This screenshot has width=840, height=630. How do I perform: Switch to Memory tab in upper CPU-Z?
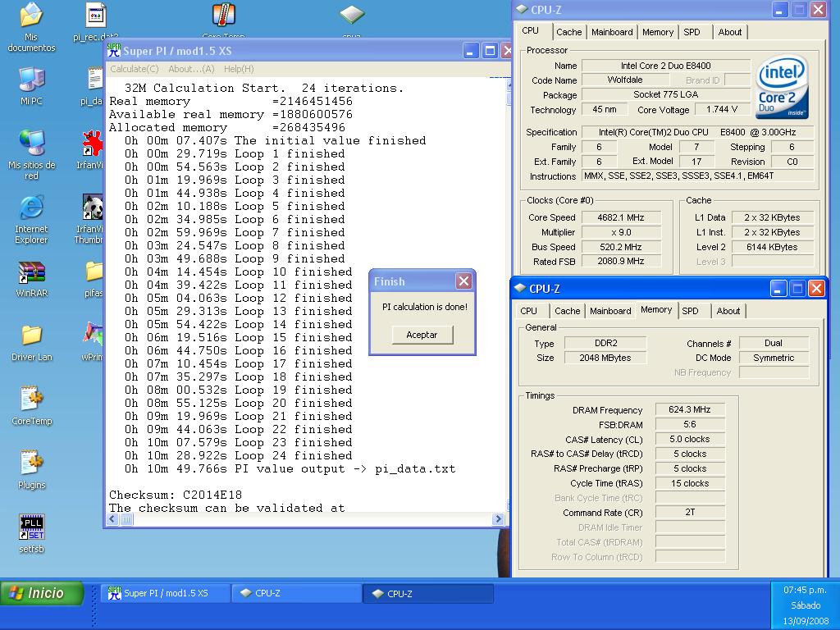coord(657,32)
